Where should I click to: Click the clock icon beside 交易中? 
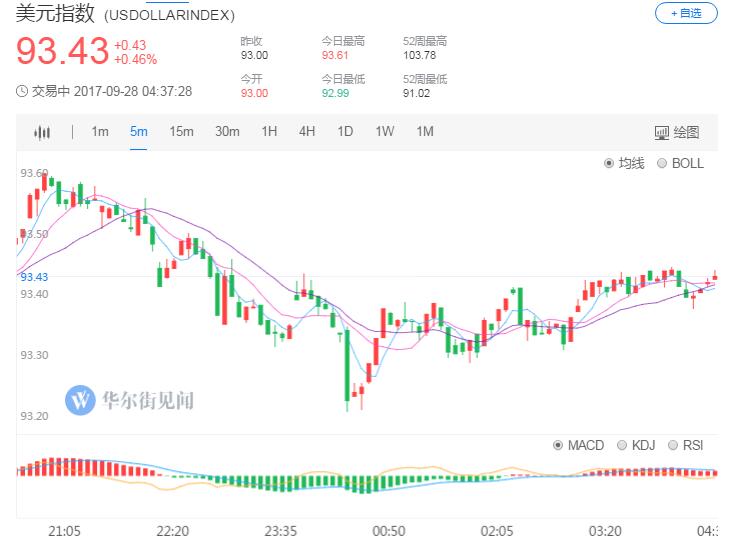point(22,91)
